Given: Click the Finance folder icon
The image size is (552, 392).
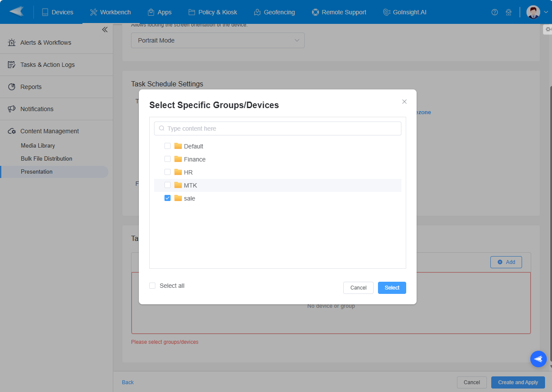Looking at the screenshot, I should pos(178,159).
